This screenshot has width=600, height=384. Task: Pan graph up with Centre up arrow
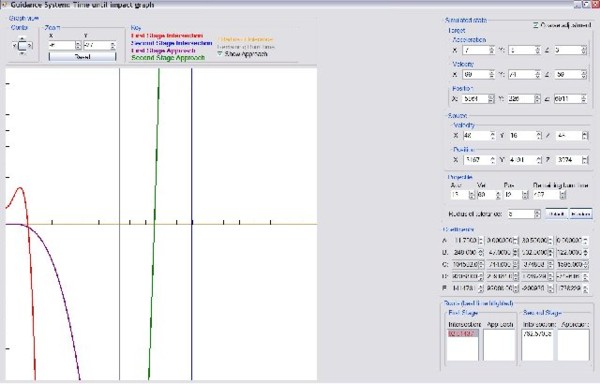pos(22,38)
